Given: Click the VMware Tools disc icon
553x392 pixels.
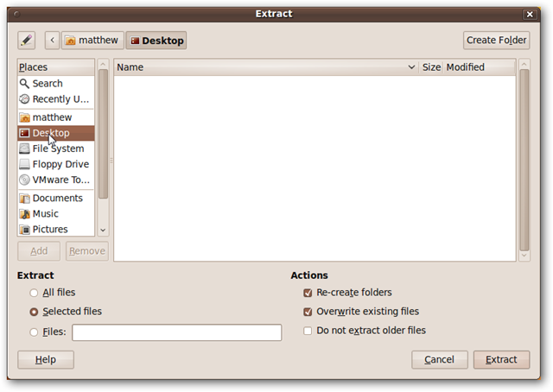Looking at the screenshot, I should 24,180.
